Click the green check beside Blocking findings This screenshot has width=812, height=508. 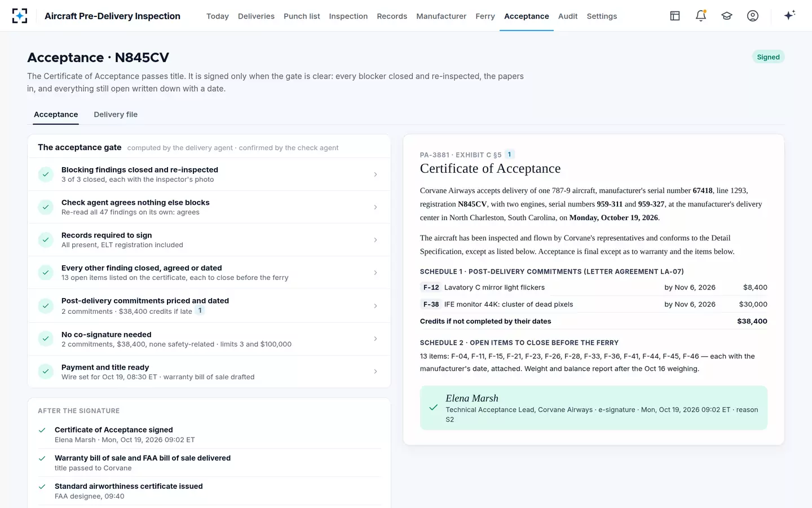[x=46, y=174]
